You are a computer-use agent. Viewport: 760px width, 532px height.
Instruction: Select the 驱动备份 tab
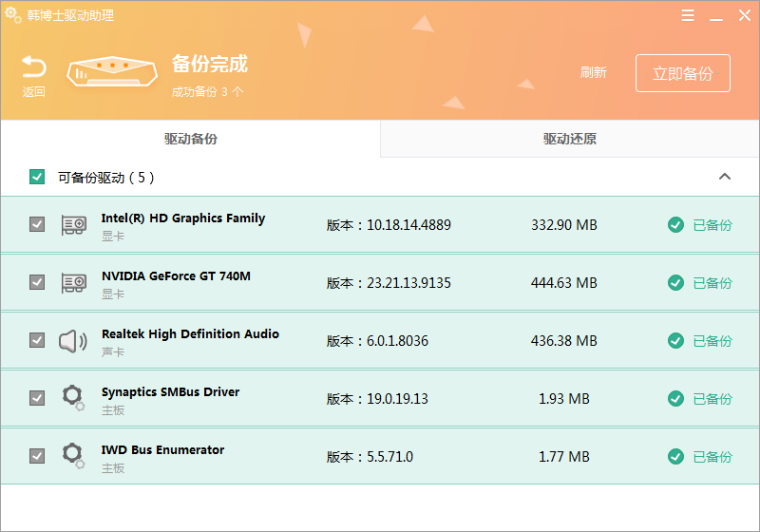(190, 139)
